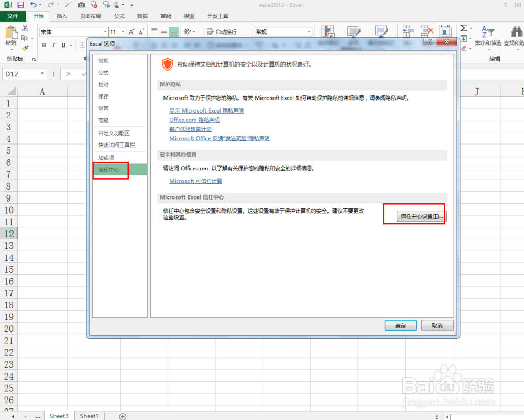
Task: Switch to the Sheet1 worksheet tab
Action: coord(89,416)
